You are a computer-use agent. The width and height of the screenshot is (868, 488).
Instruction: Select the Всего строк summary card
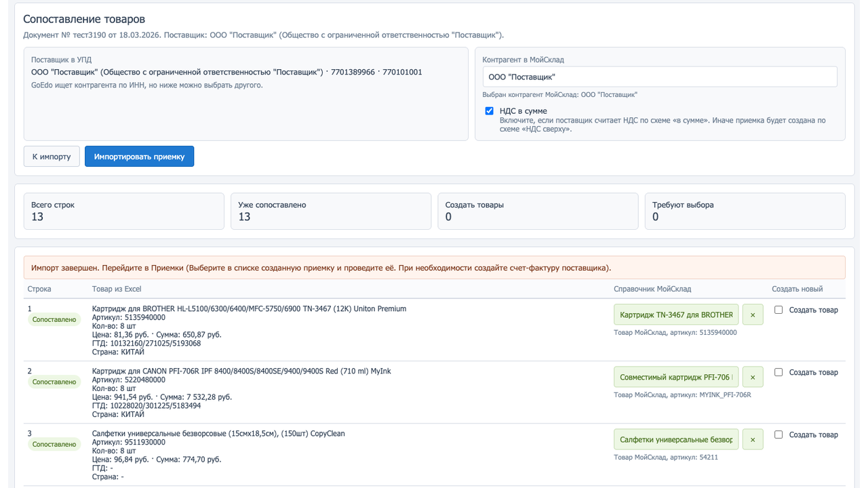123,211
